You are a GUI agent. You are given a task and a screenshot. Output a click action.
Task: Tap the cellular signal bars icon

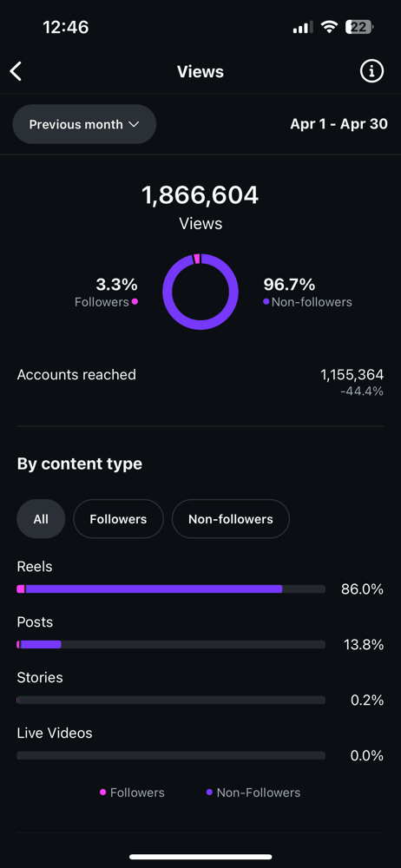click(x=302, y=27)
